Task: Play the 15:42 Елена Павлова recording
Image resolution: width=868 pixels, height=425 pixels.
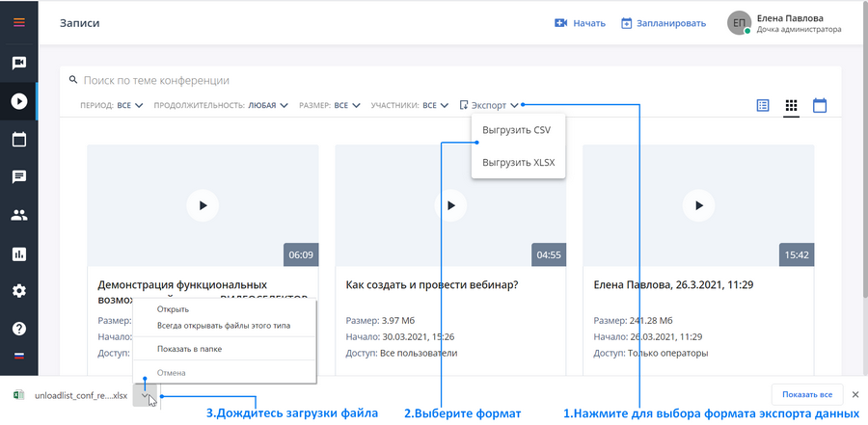Action: 698,206
